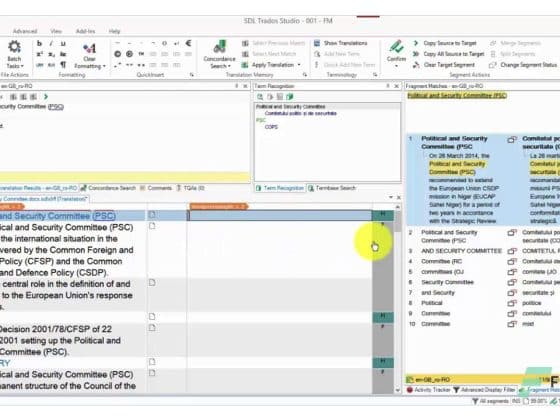This screenshot has height=420, width=560.
Task: Toggle bold formatting
Action: [39, 43]
